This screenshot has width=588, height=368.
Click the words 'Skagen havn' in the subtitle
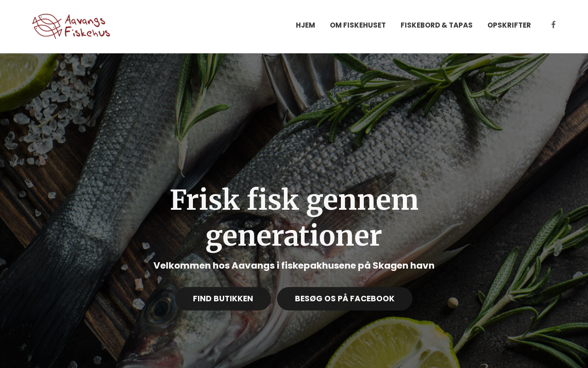tap(403, 265)
